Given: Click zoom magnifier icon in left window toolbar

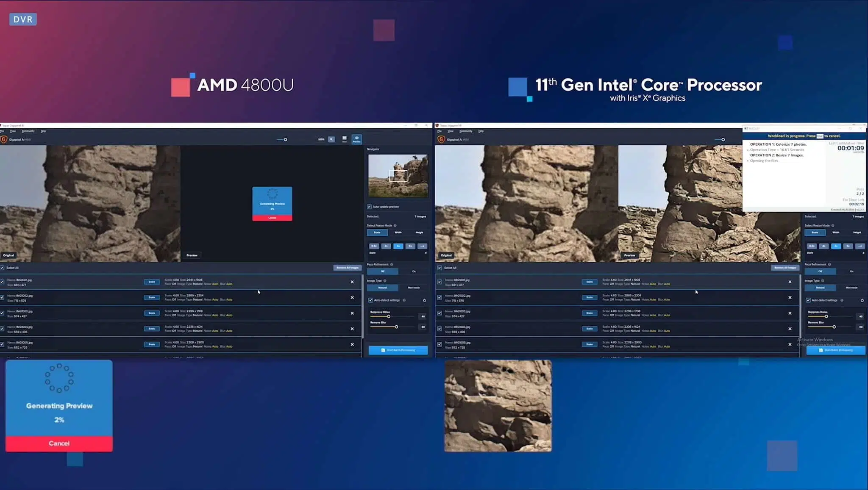Looking at the screenshot, I should [x=331, y=139].
